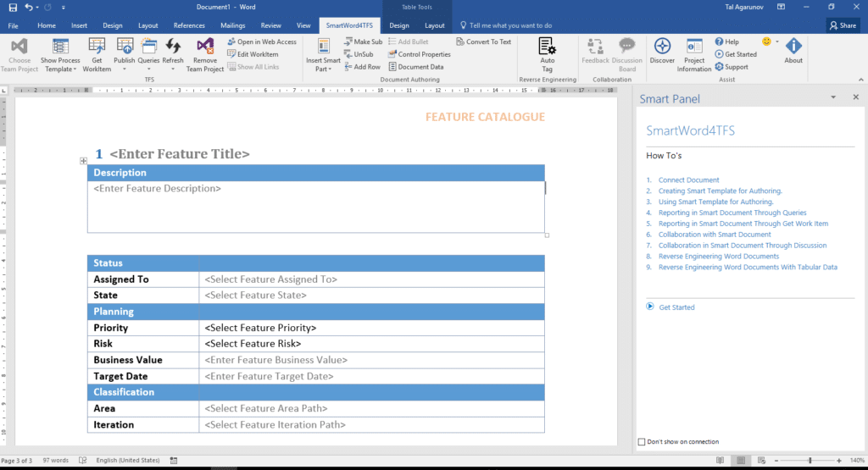The image size is (868, 470).
Task: Collapse the ribbon with the chevron
Action: click(861, 80)
